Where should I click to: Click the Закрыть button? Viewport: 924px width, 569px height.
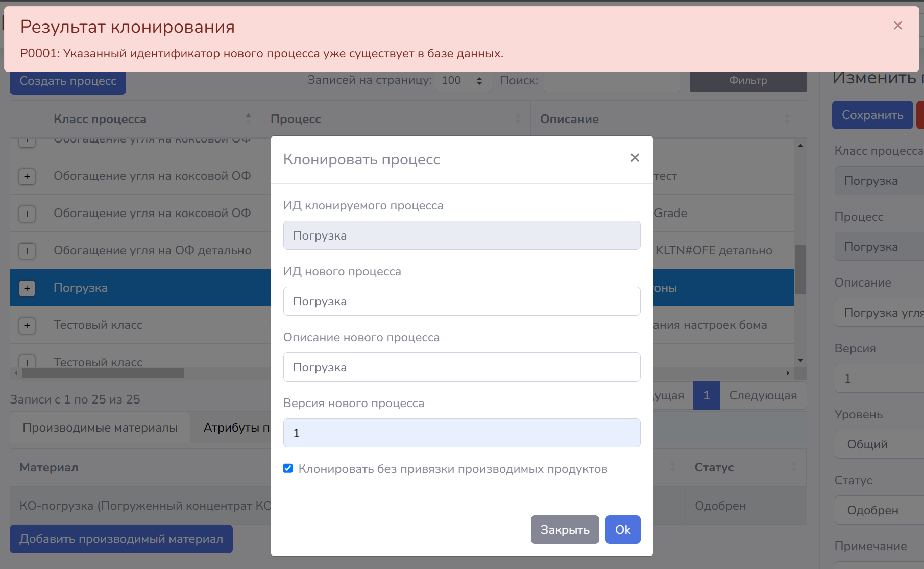click(x=565, y=530)
